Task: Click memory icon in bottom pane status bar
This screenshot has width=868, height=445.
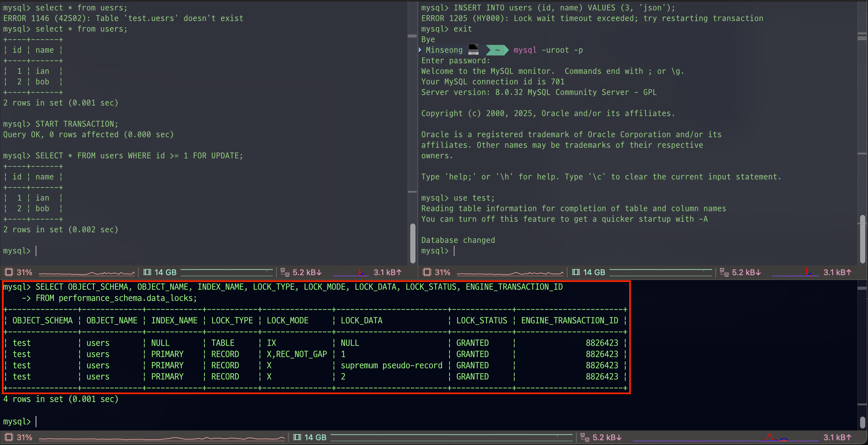Action: (x=297, y=437)
